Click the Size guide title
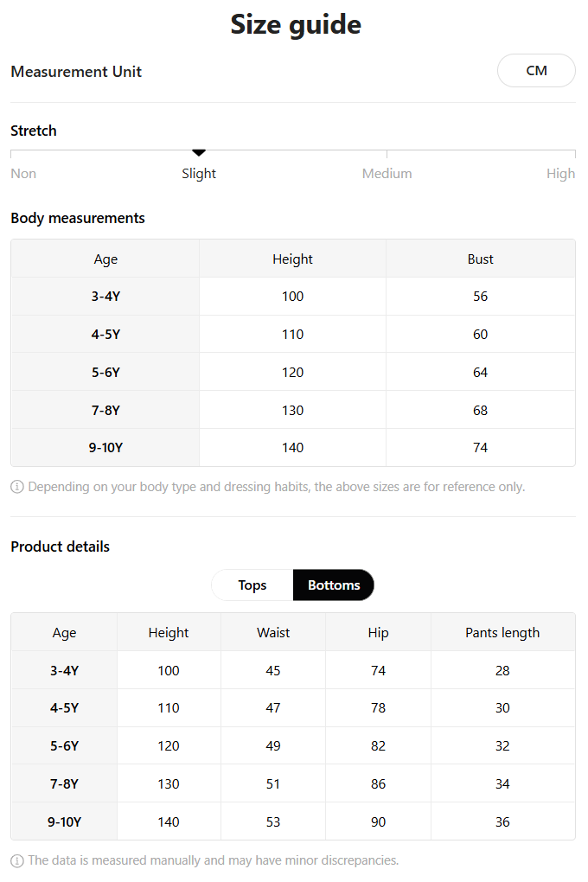Screen dimensions: 588x882 [296, 24]
